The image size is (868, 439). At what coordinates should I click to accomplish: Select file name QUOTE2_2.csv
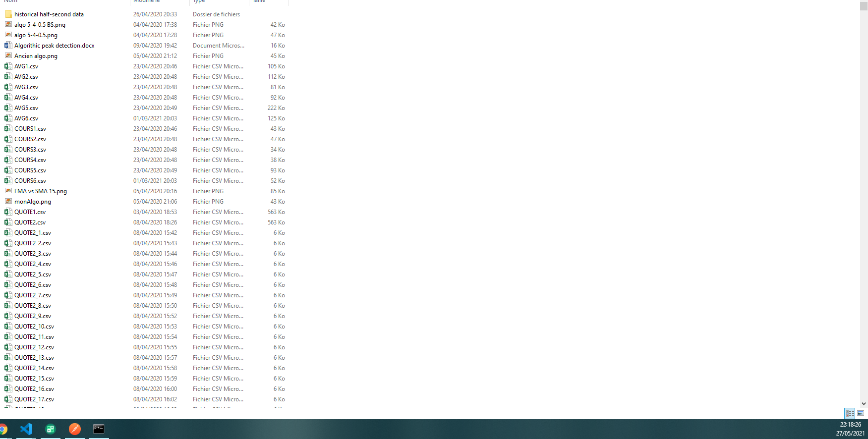click(33, 243)
